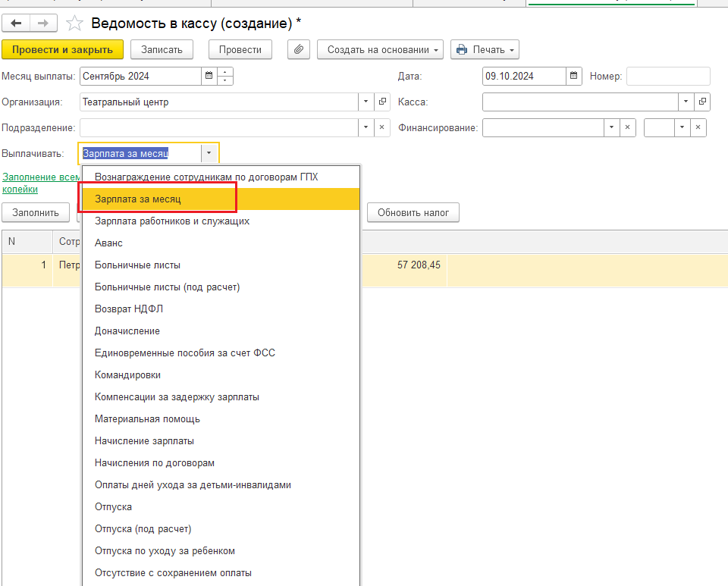This screenshot has height=586, width=728.
Task: Click the Провести и закрыть button
Action: tap(63, 49)
